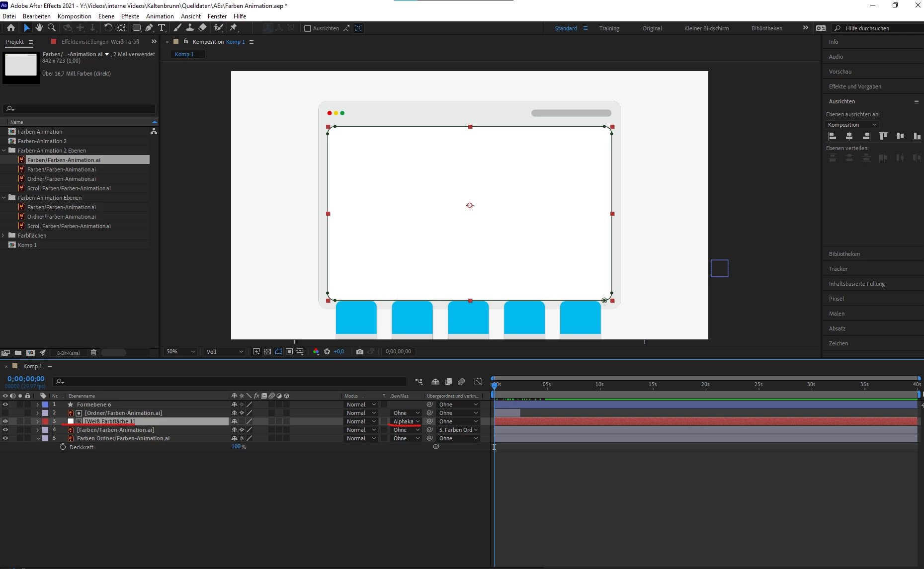Open the Tracker panel
Viewport: 924px width, 569px height.
(x=838, y=269)
